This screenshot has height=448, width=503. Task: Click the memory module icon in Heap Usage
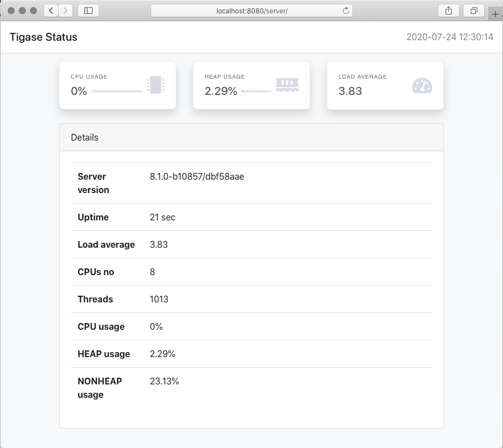pyautogui.click(x=287, y=85)
